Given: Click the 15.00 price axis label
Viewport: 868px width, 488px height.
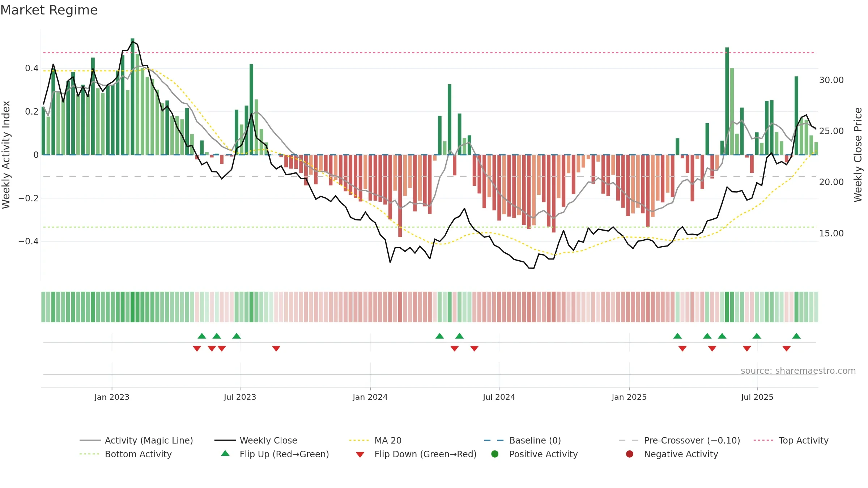Looking at the screenshot, I should tap(831, 233).
